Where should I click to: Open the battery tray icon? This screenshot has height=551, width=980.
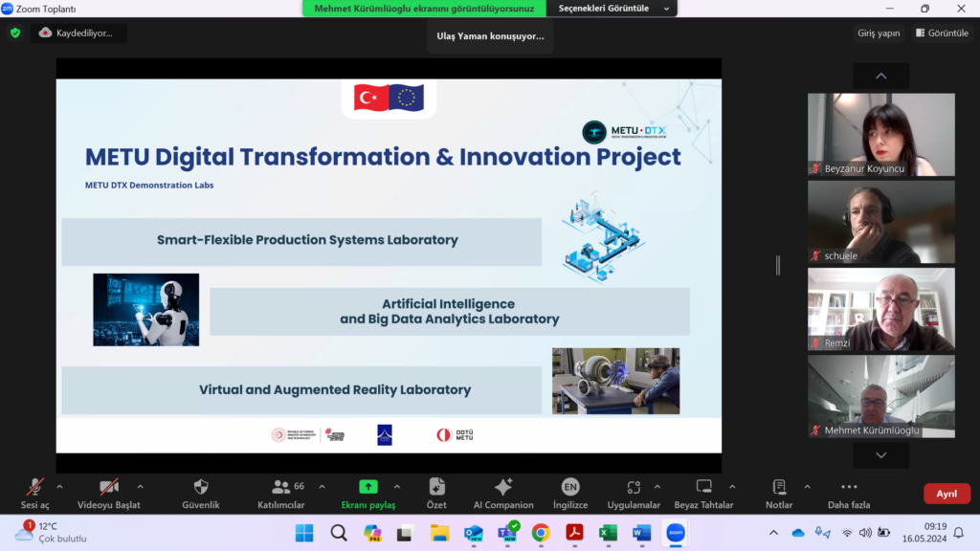click(x=883, y=533)
